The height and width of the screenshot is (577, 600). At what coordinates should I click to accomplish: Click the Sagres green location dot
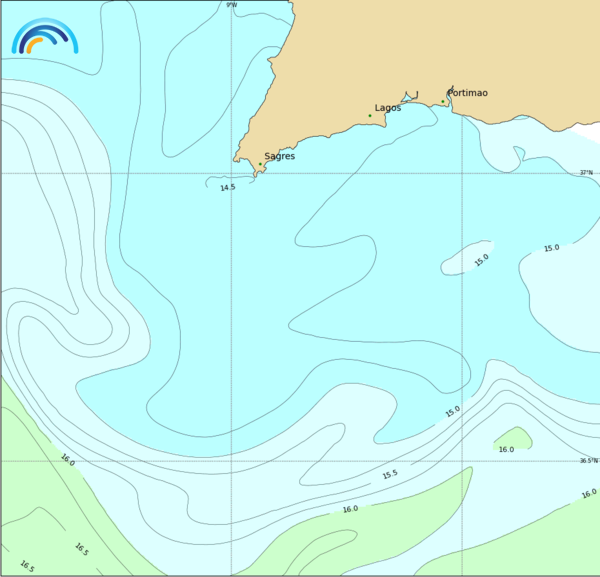pyautogui.click(x=260, y=164)
